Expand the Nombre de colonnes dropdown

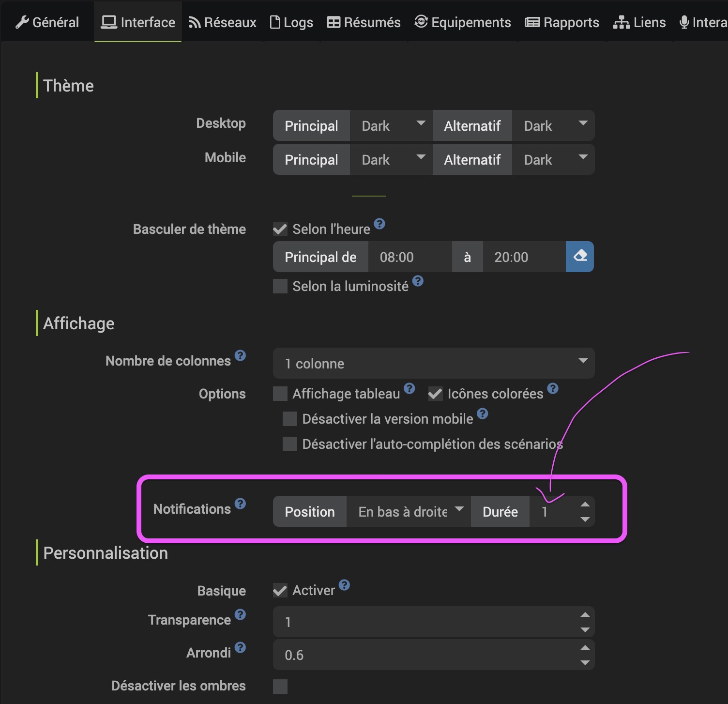coord(433,363)
